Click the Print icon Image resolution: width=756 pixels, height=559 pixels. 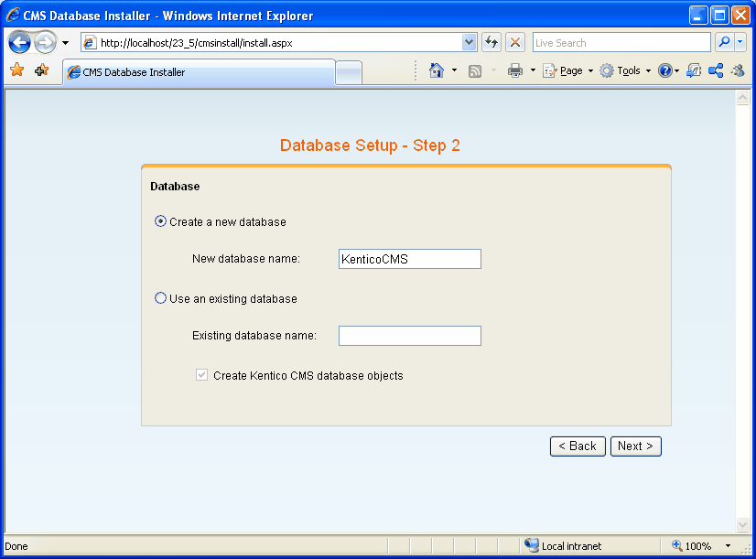coord(515,70)
